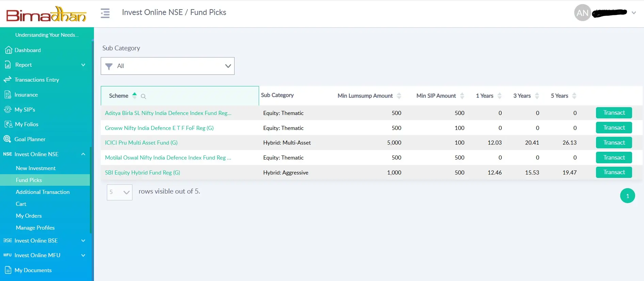Click the Insurance document icon
The height and width of the screenshot is (281, 644).
pos(8,95)
